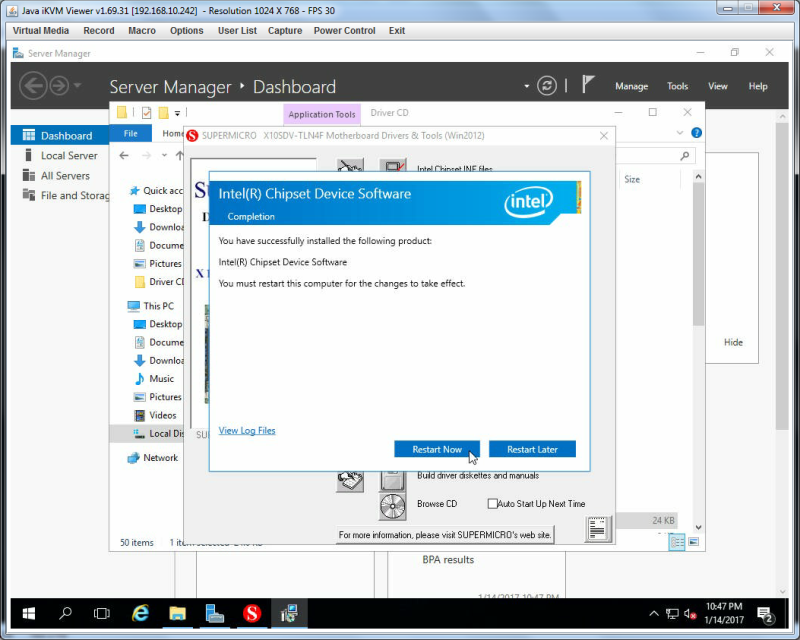The height and width of the screenshot is (640, 800).
Task: Click Supermicro S icon on taskbar
Action: 252,613
